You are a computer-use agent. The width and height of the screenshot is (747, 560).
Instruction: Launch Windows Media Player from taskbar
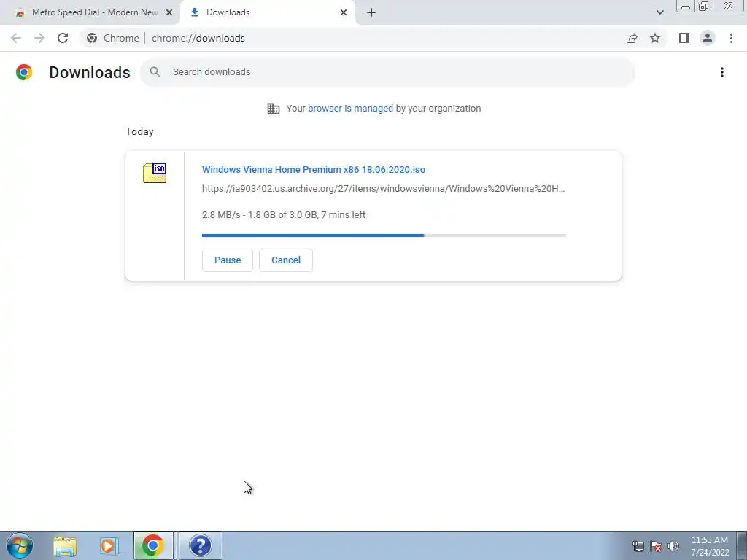pyautogui.click(x=109, y=545)
